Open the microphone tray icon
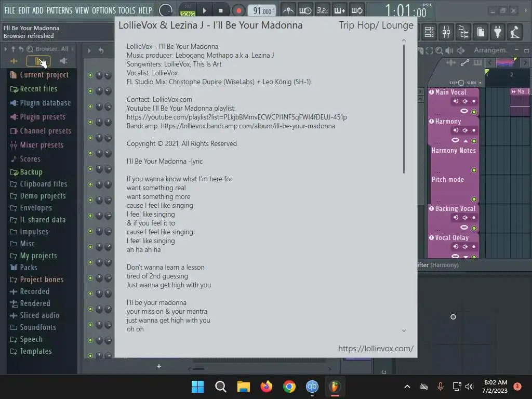 tap(441, 386)
